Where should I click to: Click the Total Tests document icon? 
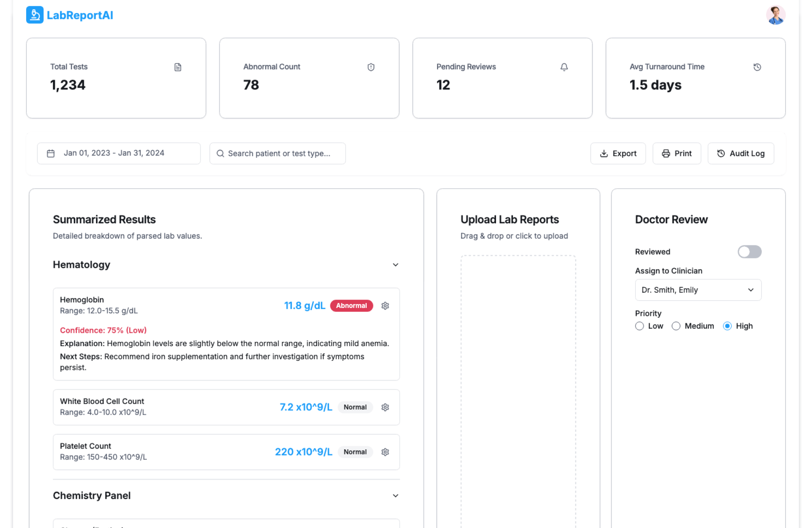178,67
